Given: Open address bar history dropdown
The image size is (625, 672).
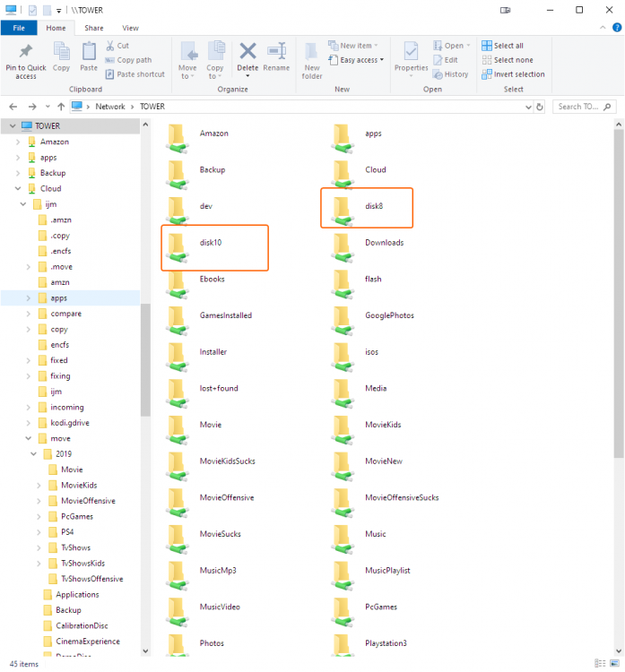Looking at the screenshot, I should pyautogui.click(x=528, y=108).
